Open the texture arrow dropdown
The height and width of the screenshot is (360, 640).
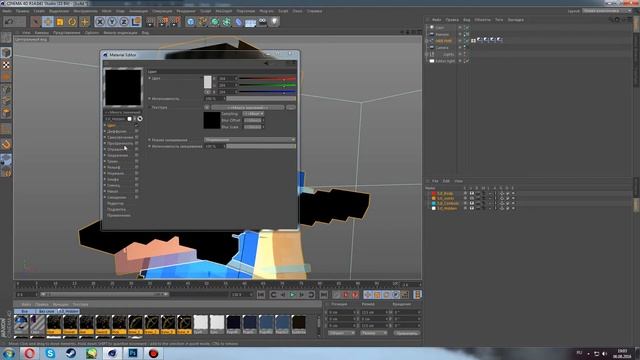(207, 107)
